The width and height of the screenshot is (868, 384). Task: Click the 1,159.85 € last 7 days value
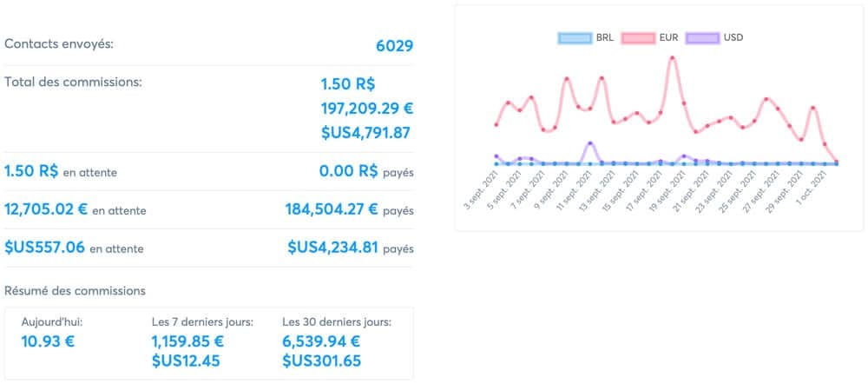pyautogui.click(x=187, y=341)
